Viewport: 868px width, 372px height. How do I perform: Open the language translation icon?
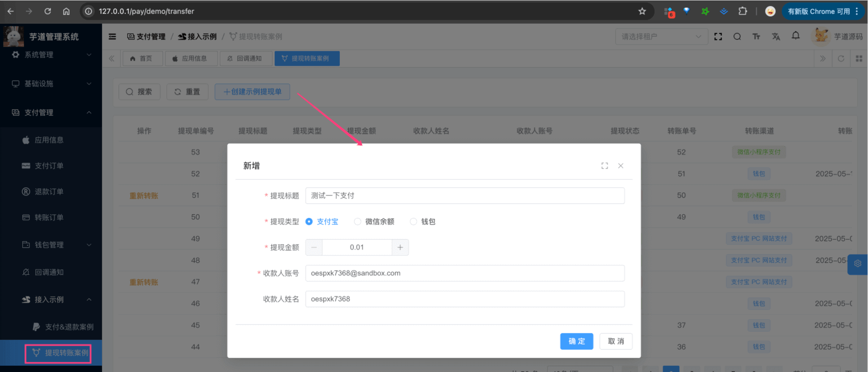[x=776, y=37]
